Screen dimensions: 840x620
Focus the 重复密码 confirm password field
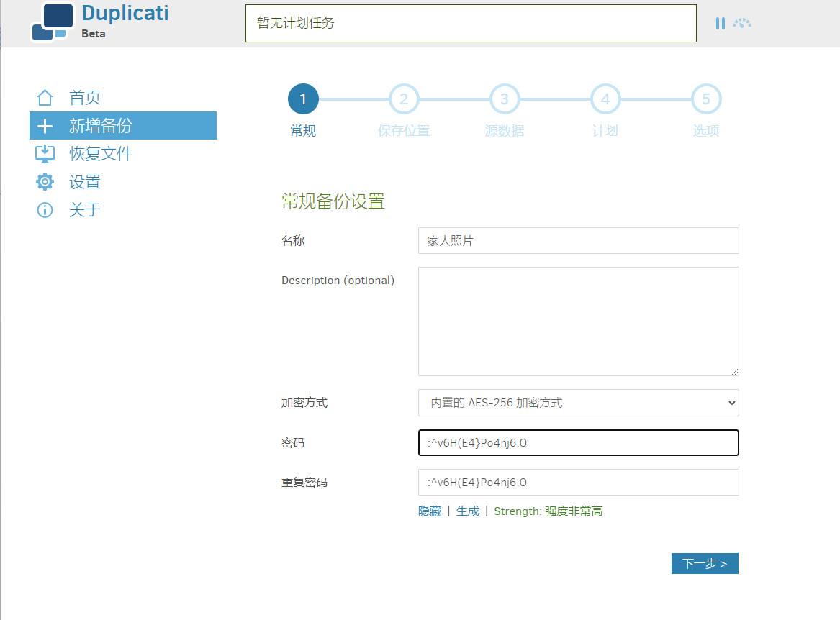click(578, 483)
